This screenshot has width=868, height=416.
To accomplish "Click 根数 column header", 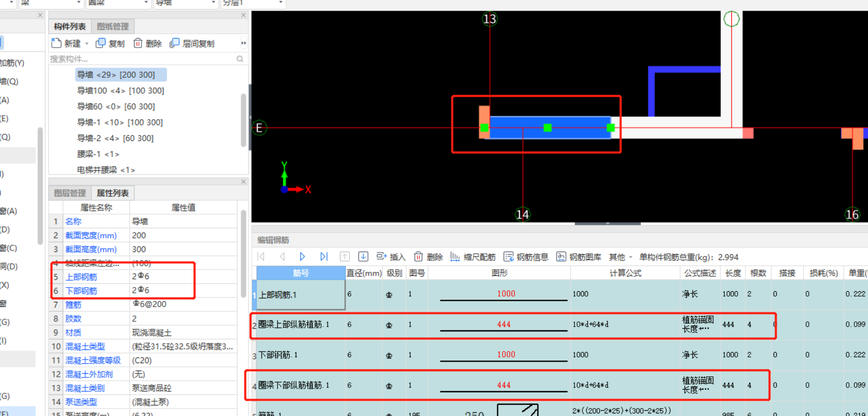I will [758, 273].
